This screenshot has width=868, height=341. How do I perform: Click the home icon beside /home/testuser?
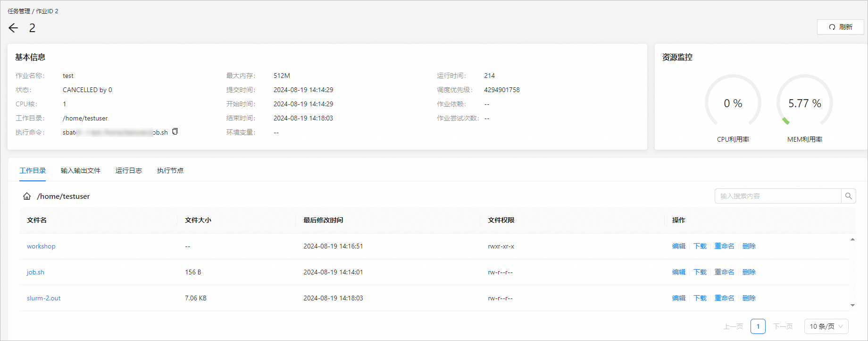click(27, 196)
